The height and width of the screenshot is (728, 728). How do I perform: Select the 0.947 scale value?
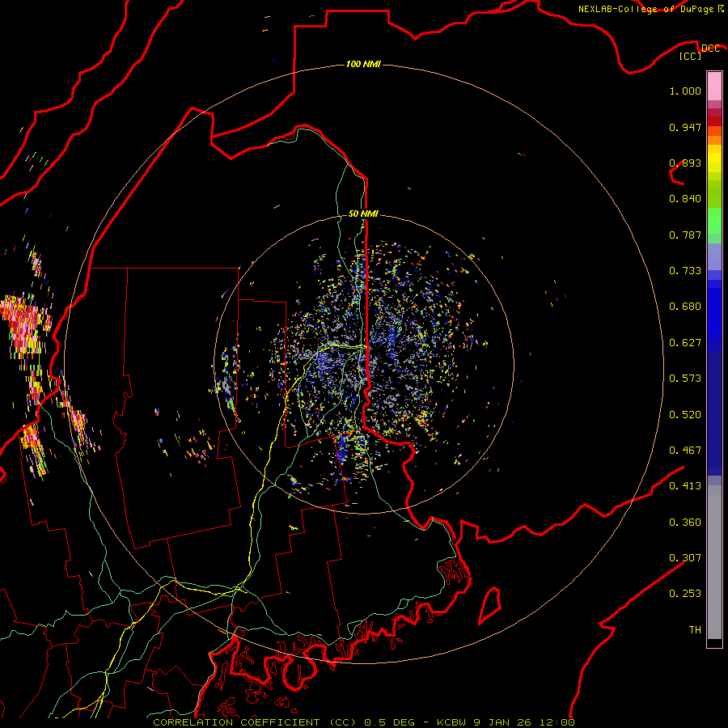(x=685, y=127)
